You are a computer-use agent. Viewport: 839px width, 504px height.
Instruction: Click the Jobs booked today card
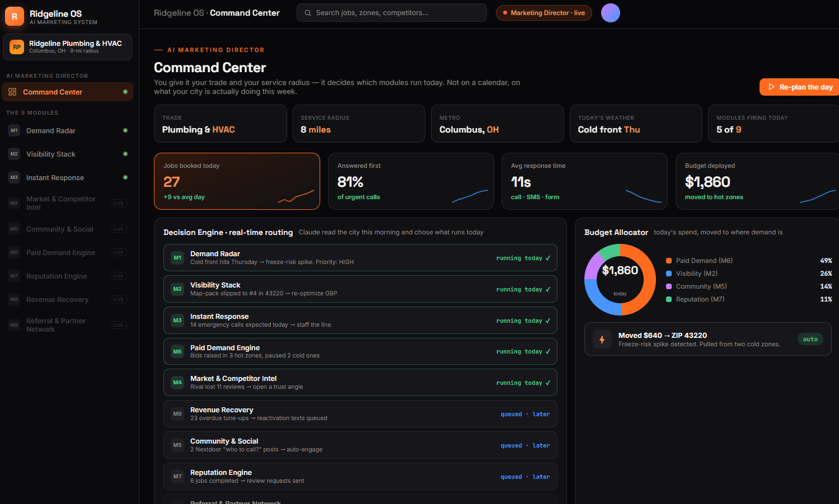click(x=237, y=181)
